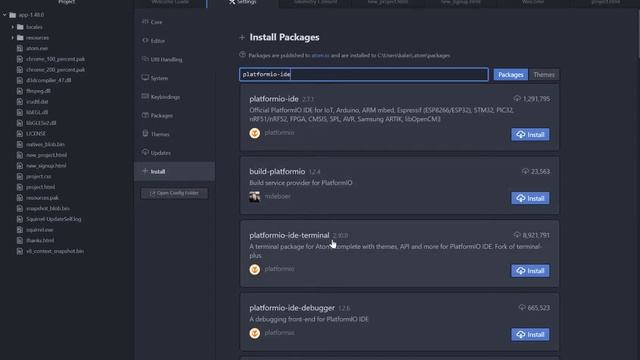The width and height of the screenshot is (640, 360).
Task: Open the platformio-ide-terminal package title
Action: coord(289,235)
